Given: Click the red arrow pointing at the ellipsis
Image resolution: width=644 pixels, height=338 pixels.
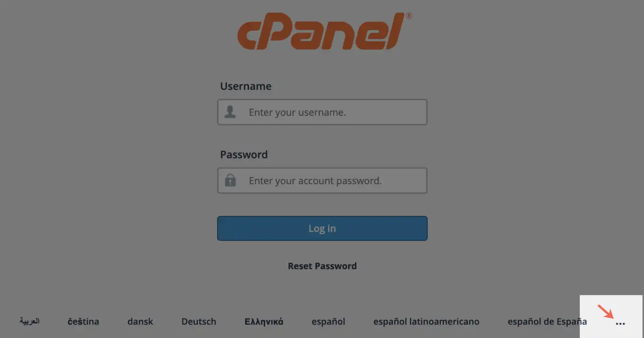Looking at the screenshot, I should pyautogui.click(x=606, y=311).
